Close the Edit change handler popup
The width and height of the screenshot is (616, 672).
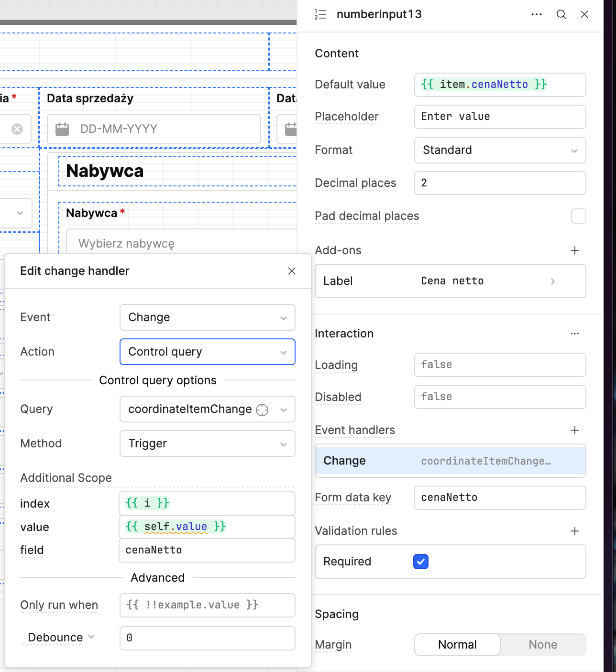[292, 271]
